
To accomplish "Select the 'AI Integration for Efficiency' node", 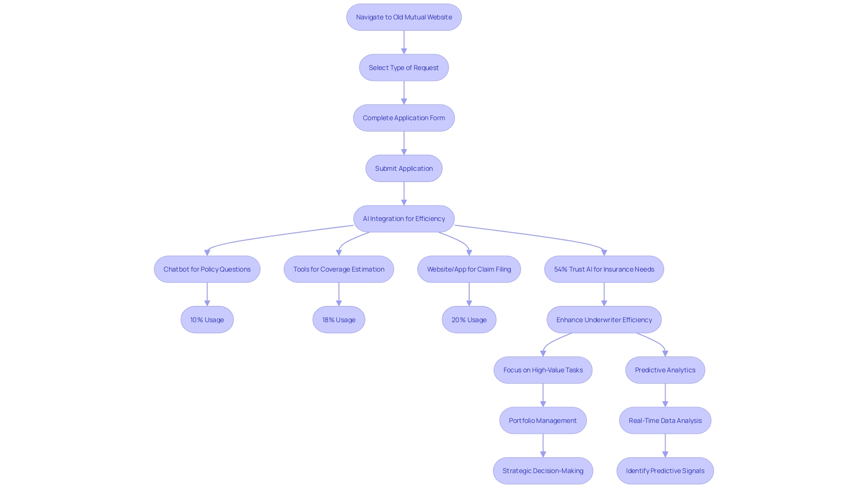I will pyautogui.click(x=404, y=218).
